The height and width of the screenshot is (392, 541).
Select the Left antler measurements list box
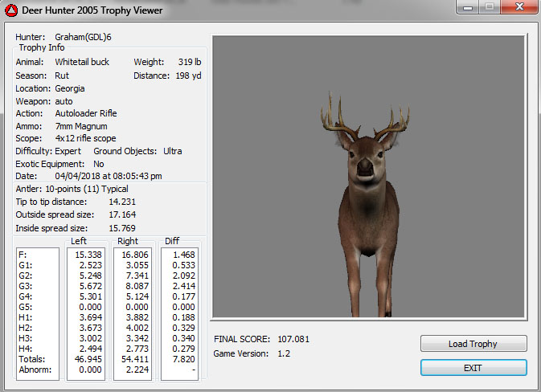pyautogui.click(x=86, y=311)
